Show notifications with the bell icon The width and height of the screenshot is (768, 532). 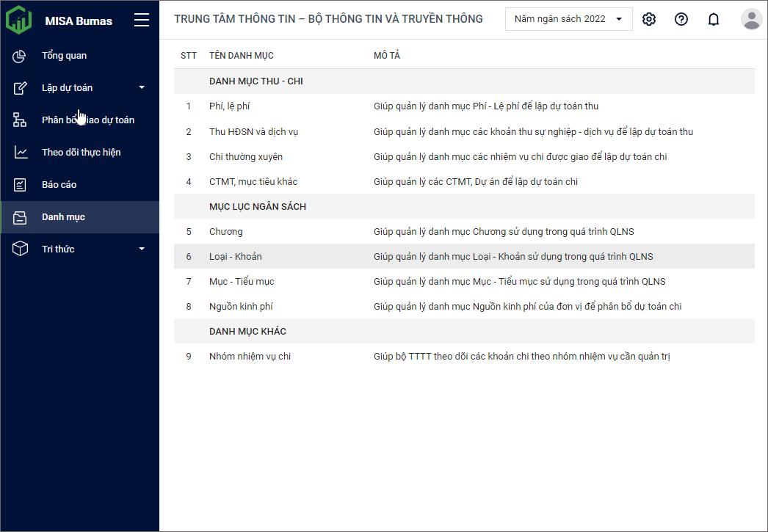[x=714, y=19]
